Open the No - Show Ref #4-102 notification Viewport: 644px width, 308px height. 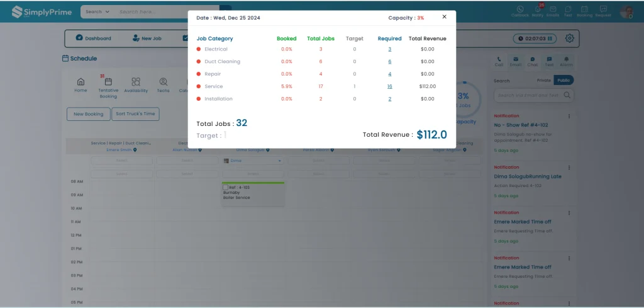pyautogui.click(x=521, y=125)
